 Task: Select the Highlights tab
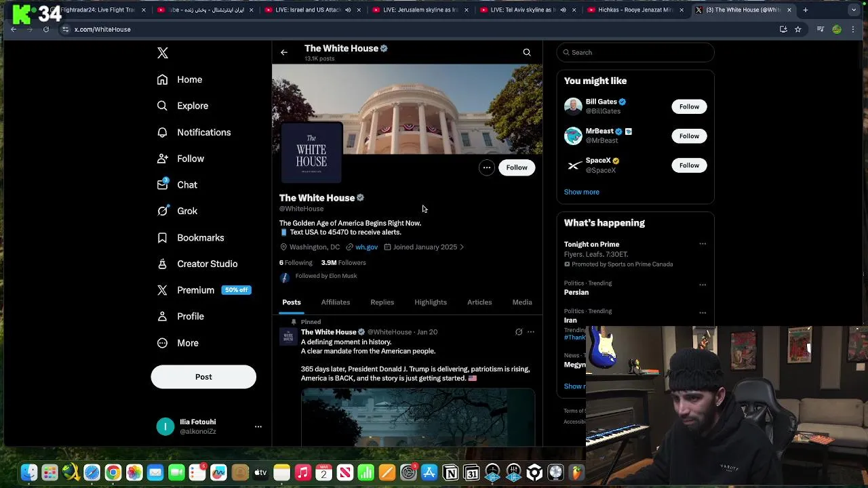[x=431, y=302]
